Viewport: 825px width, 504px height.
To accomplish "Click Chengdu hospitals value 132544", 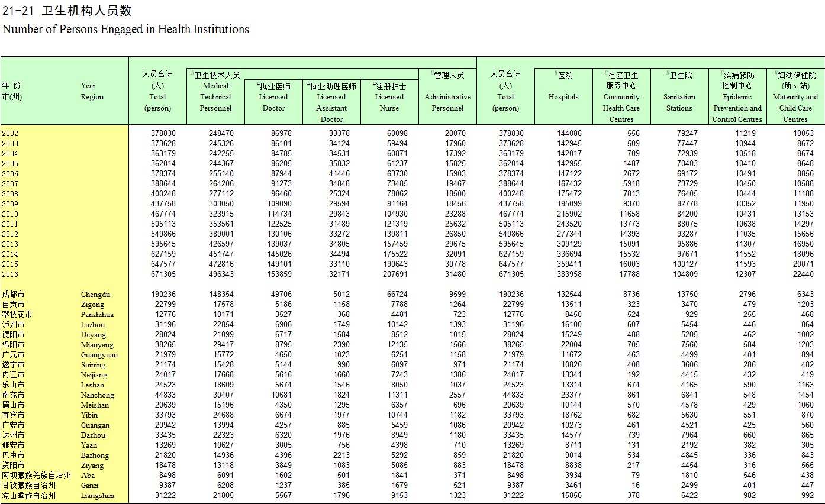I will tap(569, 295).
